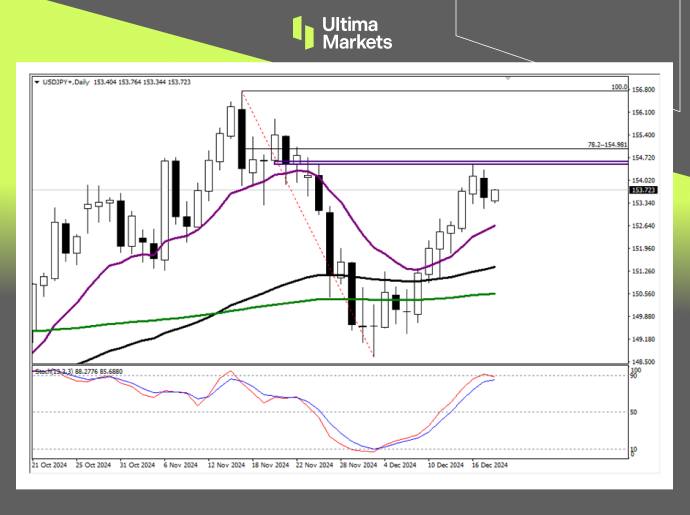This screenshot has height=515, width=690.
Task: Click the 90 level on stochastic scale
Action: pyautogui.click(x=635, y=376)
